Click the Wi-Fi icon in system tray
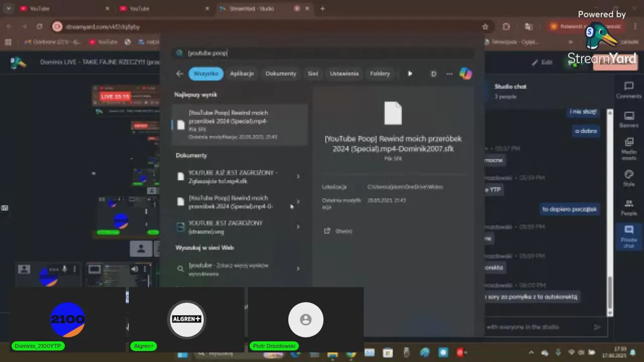Screen dimensions: 644x362 [571, 352]
